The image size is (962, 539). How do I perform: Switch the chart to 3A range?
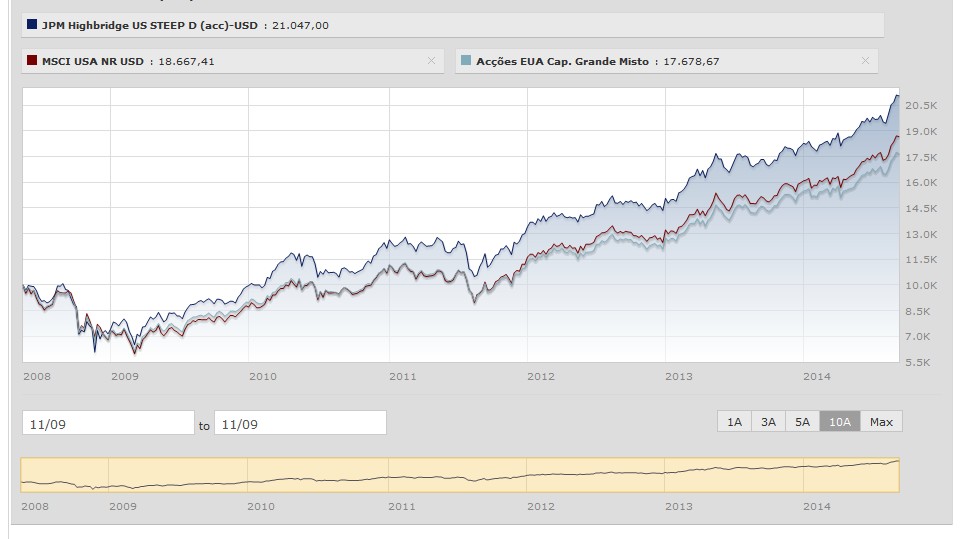point(768,422)
